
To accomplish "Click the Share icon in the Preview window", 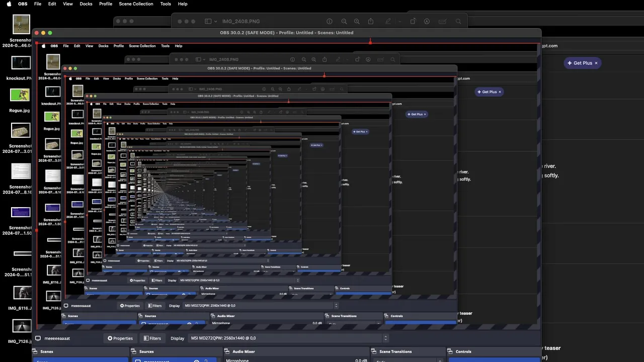I will [x=371, y=22].
